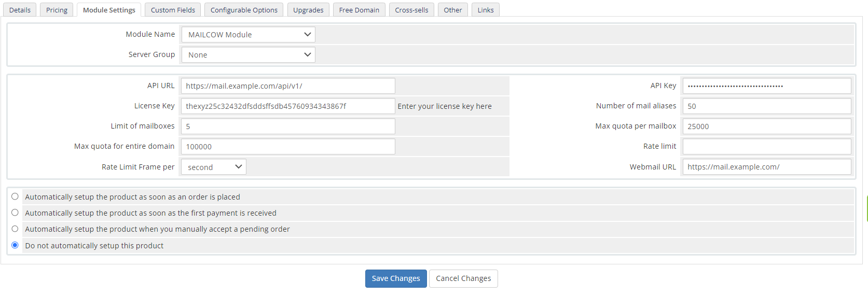Screen dimensions: 868x296
Task: Click Max quota per mailbox field
Action: 767,126
